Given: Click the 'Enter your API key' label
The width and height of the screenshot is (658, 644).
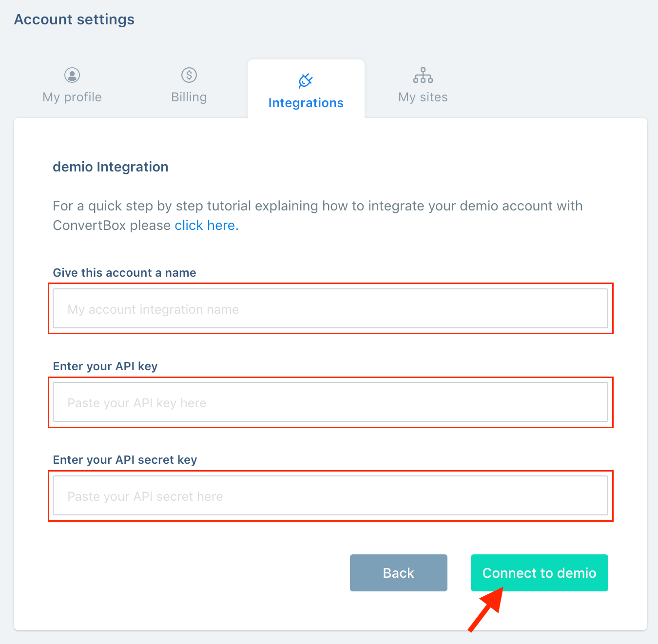Looking at the screenshot, I should point(105,366).
